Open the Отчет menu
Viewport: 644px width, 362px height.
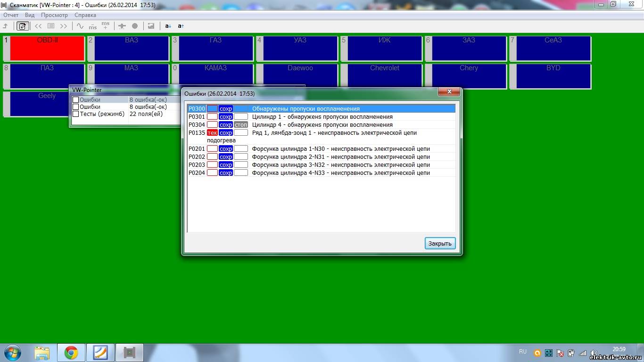(11, 15)
